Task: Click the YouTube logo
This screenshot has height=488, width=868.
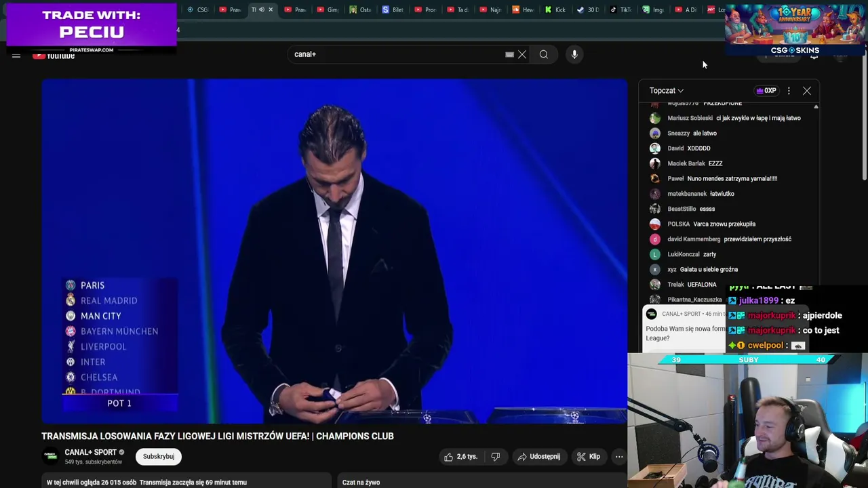Action: tap(54, 56)
